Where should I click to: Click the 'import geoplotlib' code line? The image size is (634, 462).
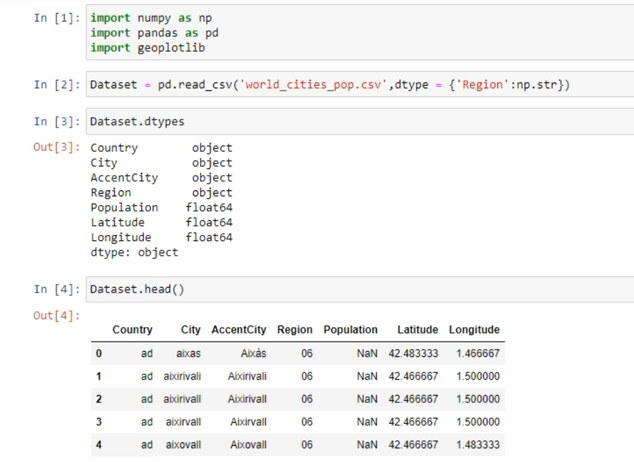point(147,48)
